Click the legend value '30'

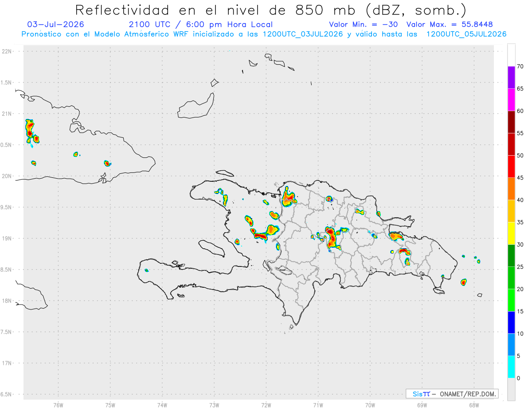coord(520,245)
